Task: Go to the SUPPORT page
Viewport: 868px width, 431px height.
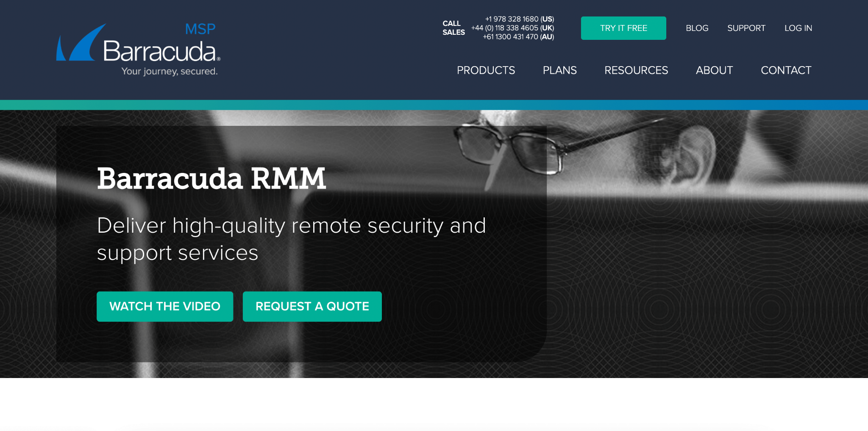Action: tap(746, 28)
